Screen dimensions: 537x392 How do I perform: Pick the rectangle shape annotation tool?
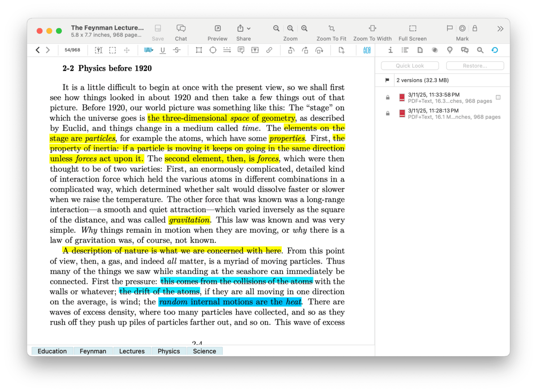click(199, 50)
